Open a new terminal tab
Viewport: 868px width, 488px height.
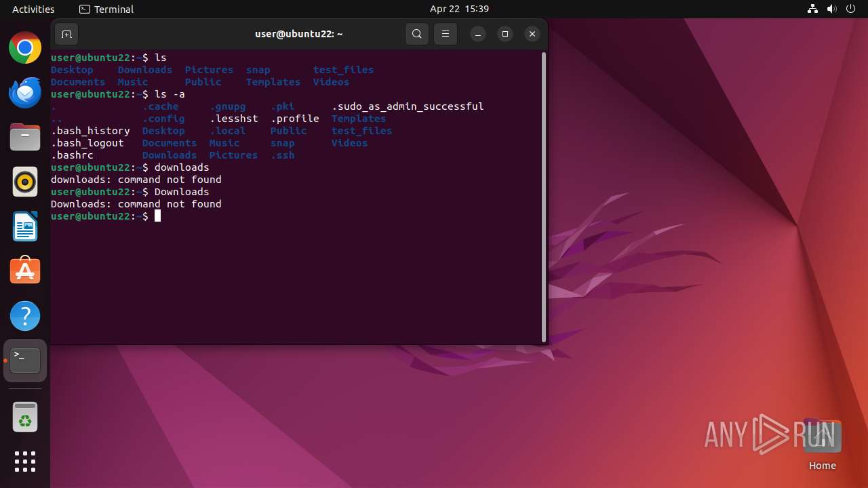(x=66, y=34)
